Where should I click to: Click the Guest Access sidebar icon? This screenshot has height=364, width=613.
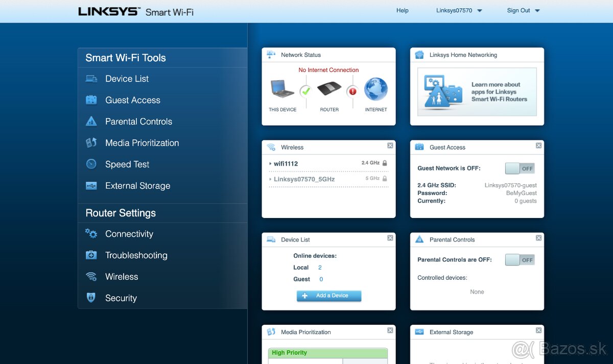(91, 100)
